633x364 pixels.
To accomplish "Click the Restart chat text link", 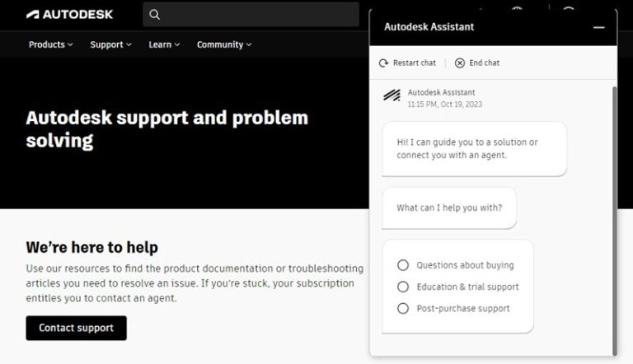I will (x=414, y=63).
